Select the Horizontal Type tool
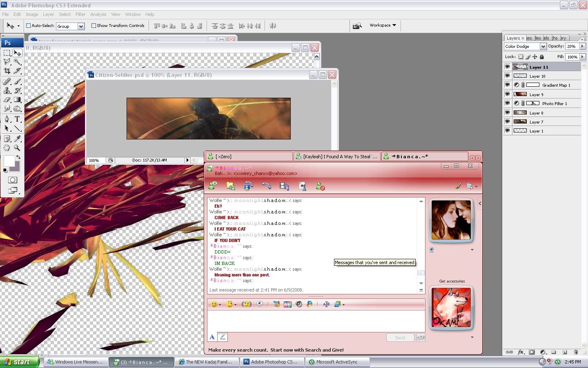 17,119
